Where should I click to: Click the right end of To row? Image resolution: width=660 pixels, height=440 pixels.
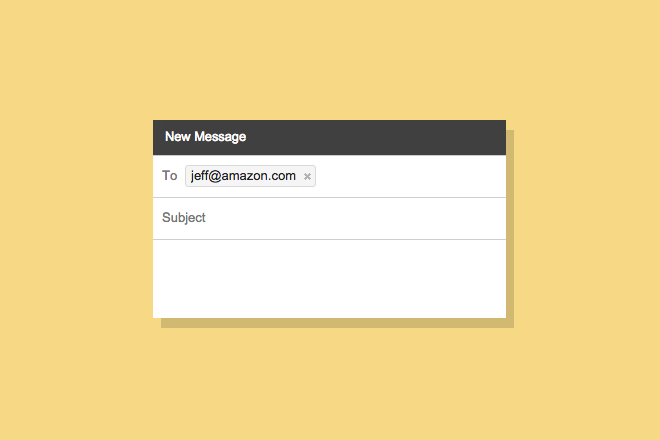[x=490, y=176]
